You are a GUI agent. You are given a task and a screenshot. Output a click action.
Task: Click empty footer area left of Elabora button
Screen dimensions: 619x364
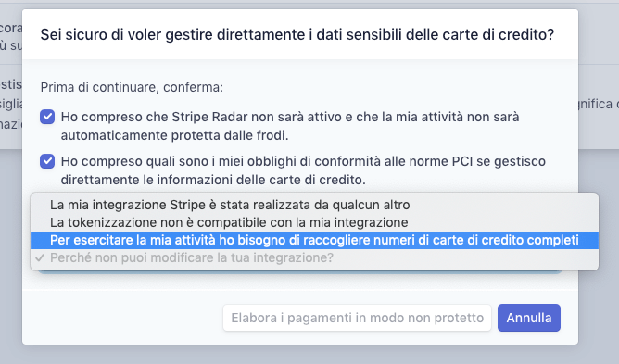(x=122, y=318)
